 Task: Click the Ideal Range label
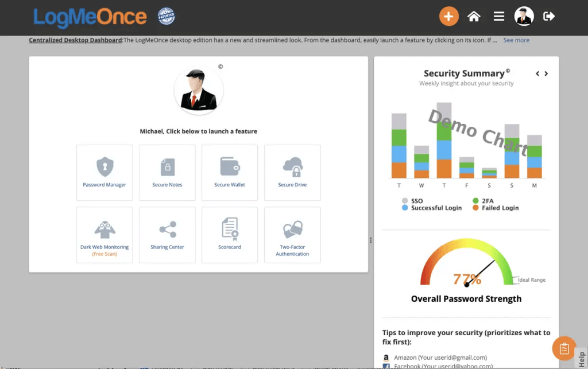[531, 280]
